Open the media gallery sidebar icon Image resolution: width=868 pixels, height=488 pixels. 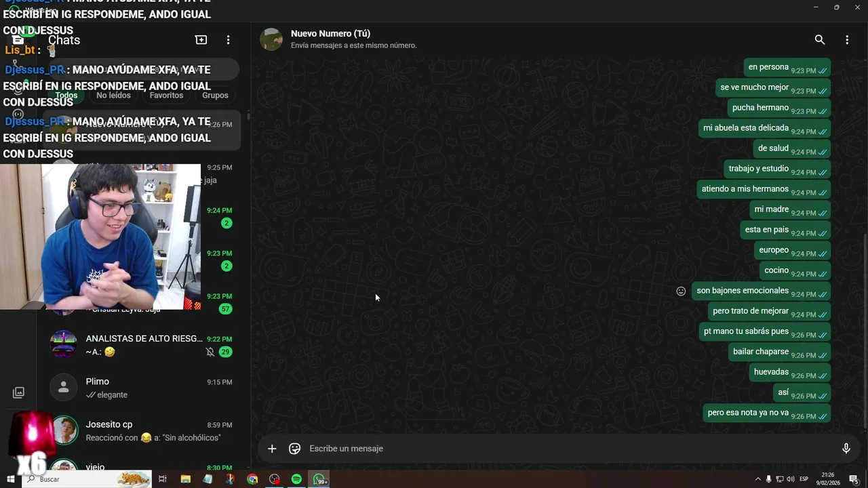(x=18, y=392)
